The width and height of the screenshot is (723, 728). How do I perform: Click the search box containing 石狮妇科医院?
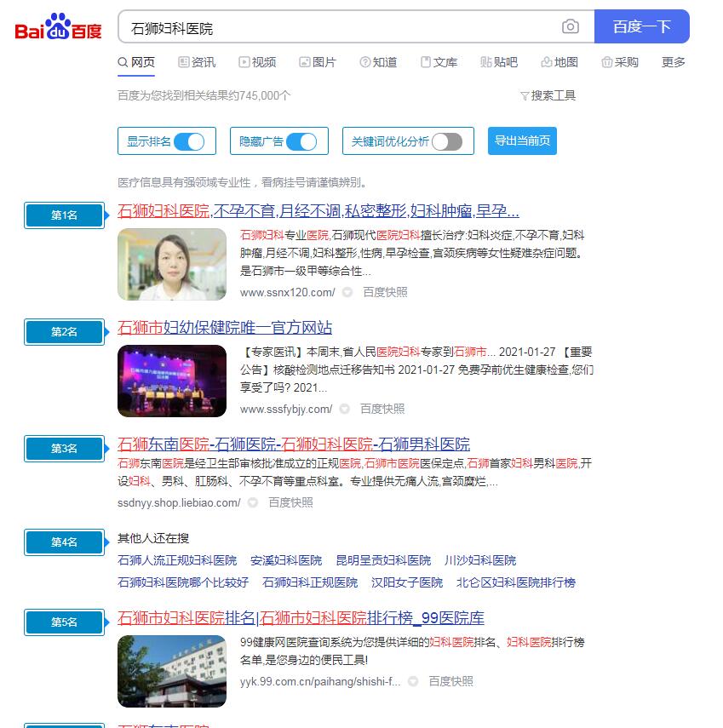point(341,28)
